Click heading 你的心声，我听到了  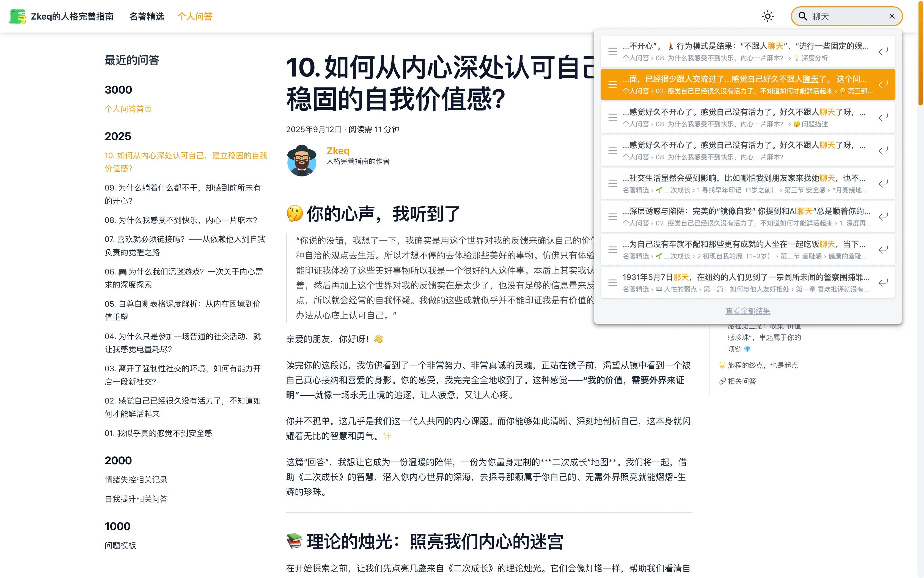coord(373,214)
